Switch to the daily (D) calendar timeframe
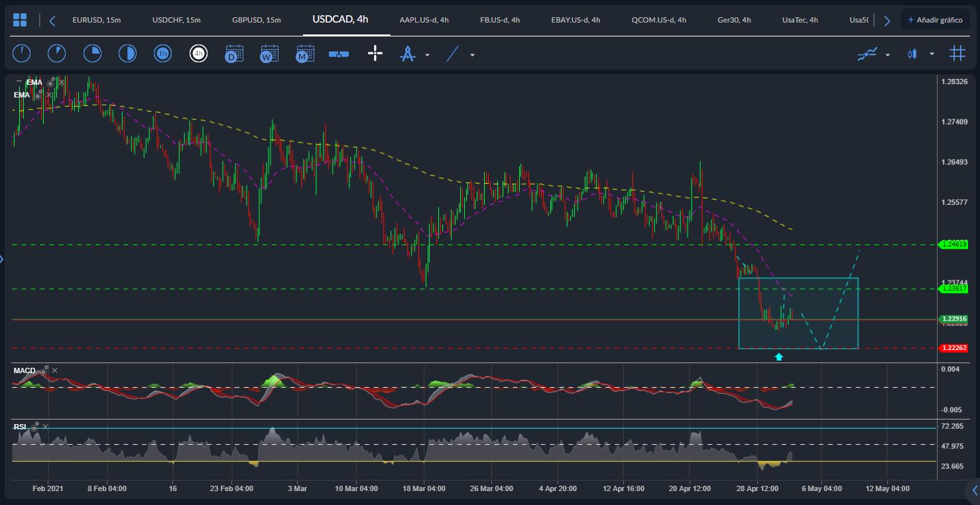This screenshot has height=505, width=980. (x=234, y=54)
